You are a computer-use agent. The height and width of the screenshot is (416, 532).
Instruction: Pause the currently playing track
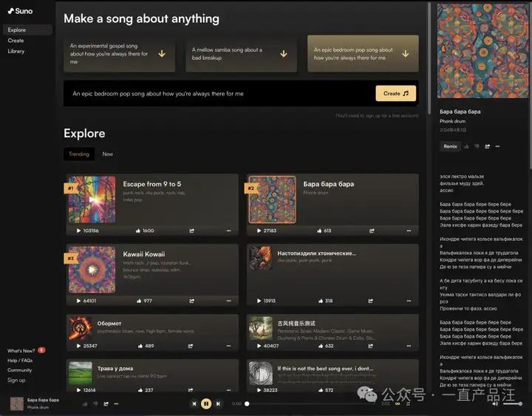click(206, 403)
